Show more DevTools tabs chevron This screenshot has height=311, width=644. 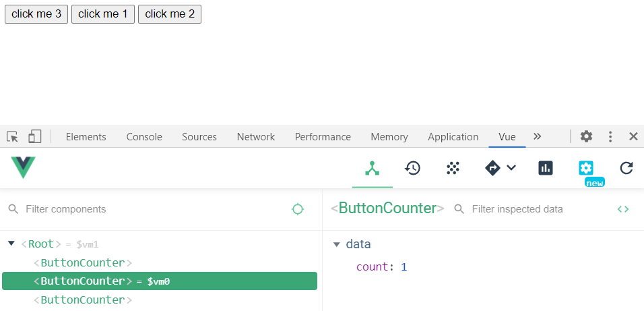(537, 136)
